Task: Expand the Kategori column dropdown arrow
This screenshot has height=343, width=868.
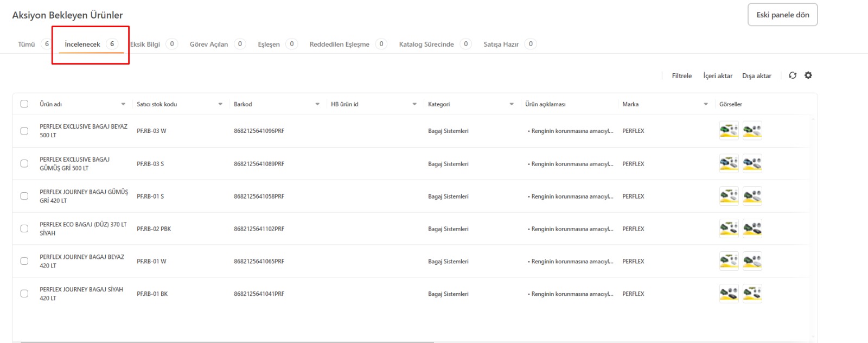Action: coord(512,104)
